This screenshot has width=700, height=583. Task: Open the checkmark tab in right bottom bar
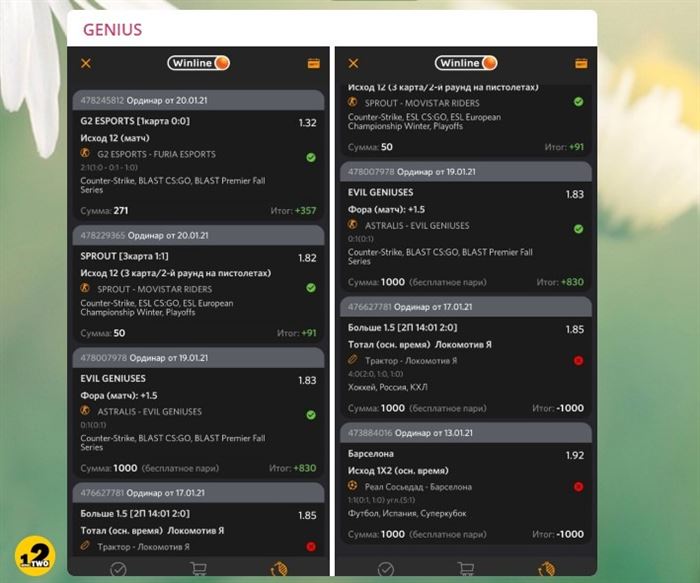tap(386, 569)
